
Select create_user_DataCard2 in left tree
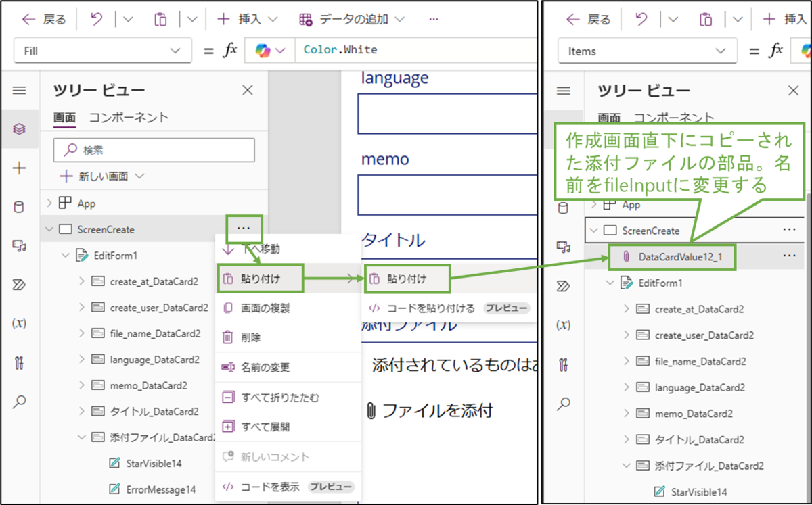coord(159,308)
